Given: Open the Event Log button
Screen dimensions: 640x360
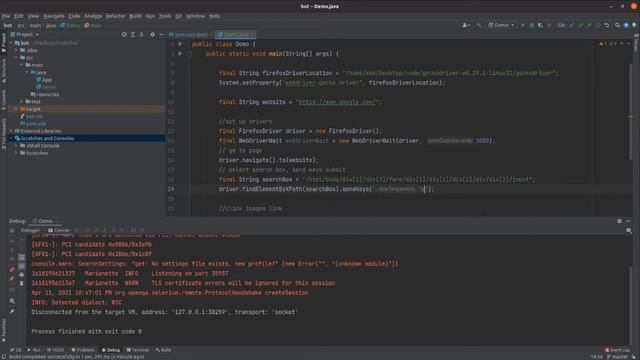Looking at the screenshot, I should coord(617,350).
